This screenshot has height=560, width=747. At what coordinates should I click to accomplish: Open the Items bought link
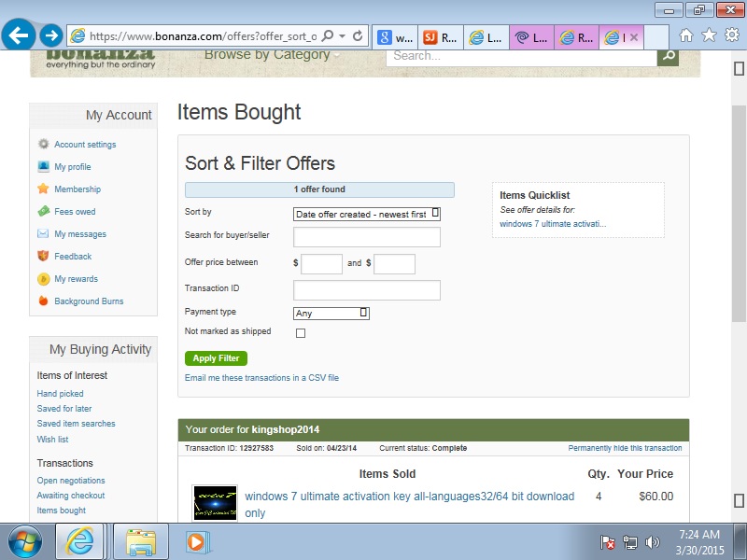[61, 510]
